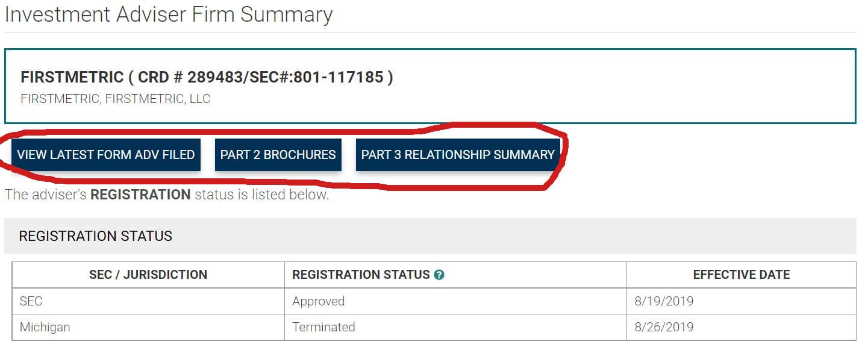The image size is (868, 350).
Task: Click the gray REGISTRATION STATUS section header
Action: pyautogui.click(x=96, y=236)
